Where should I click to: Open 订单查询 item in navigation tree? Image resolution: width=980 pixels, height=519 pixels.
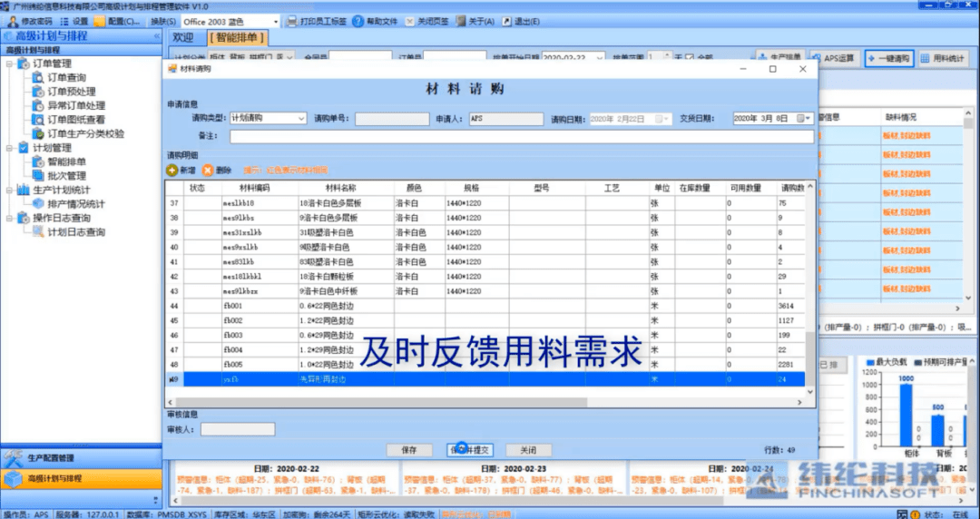pos(67,77)
